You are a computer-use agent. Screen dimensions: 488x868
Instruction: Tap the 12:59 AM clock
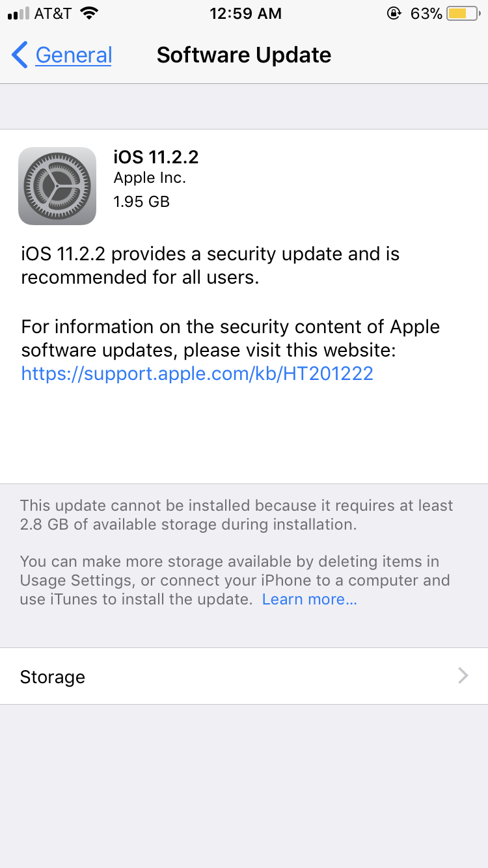(x=245, y=14)
